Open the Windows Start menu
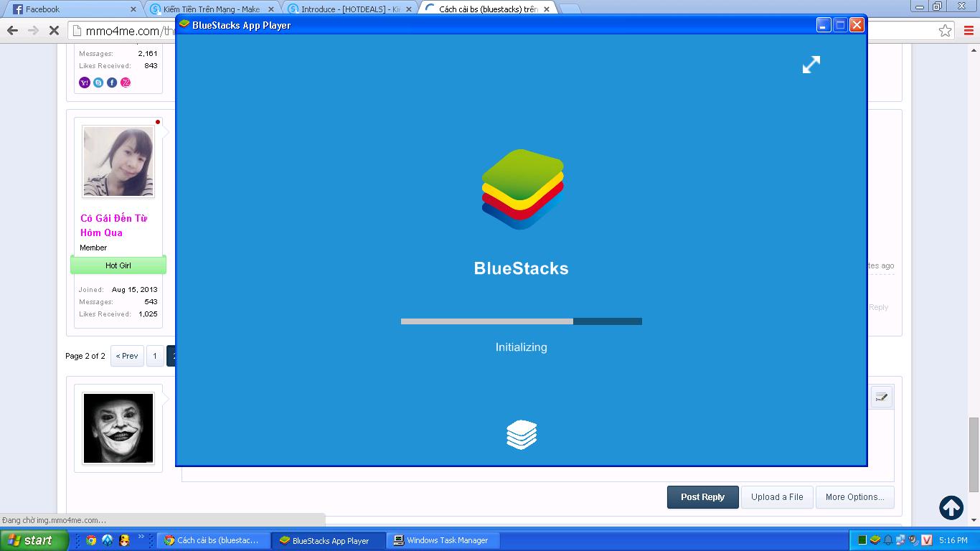 point(34,540)
